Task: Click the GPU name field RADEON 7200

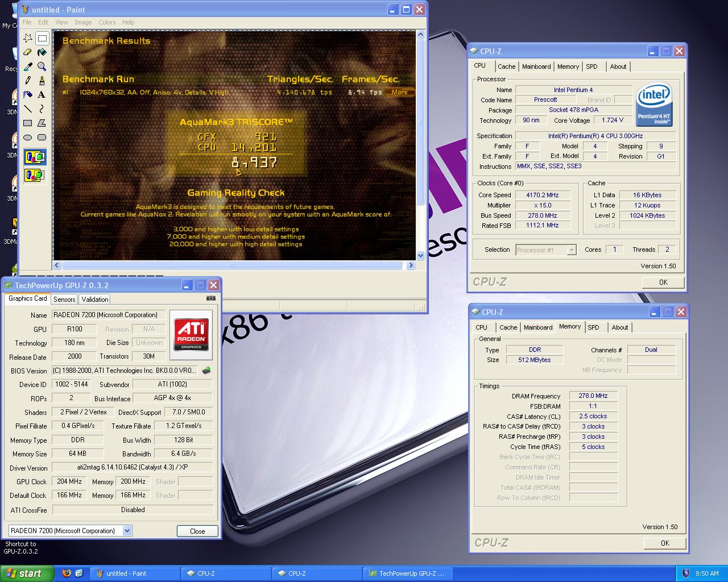Action: click(109, 315)
